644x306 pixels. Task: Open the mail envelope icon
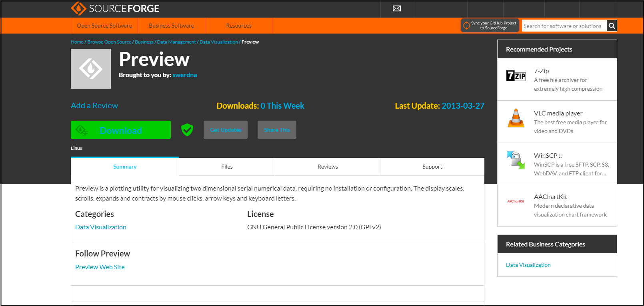pos(397,8)
